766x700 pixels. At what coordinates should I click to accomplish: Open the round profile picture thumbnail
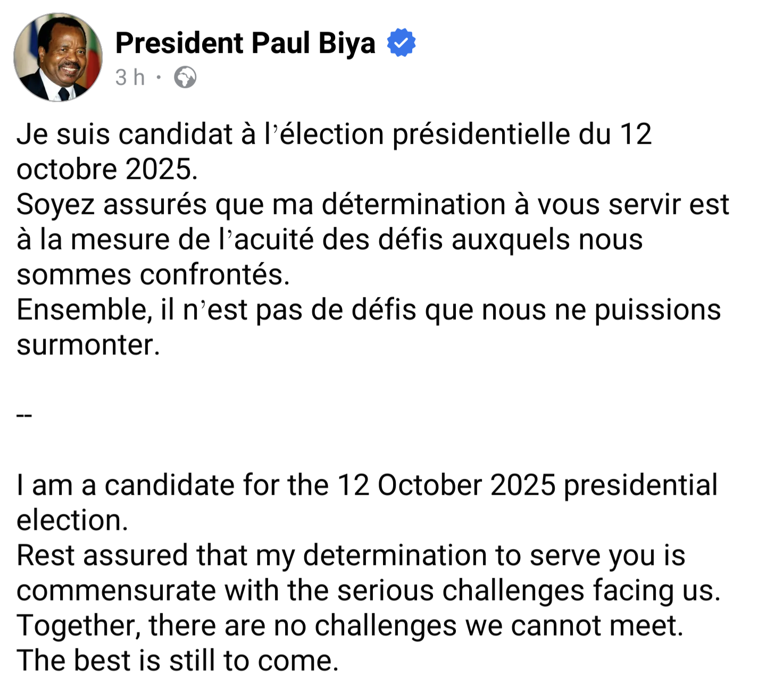pos(58,57)
